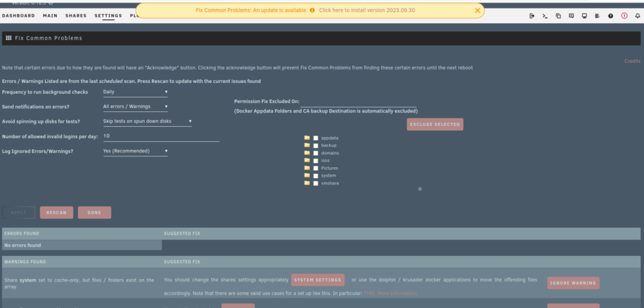Open the avoid spinning up disks dropdown
Image resolution: width=644 pixels, height=308 pixels.
(147, 122)
